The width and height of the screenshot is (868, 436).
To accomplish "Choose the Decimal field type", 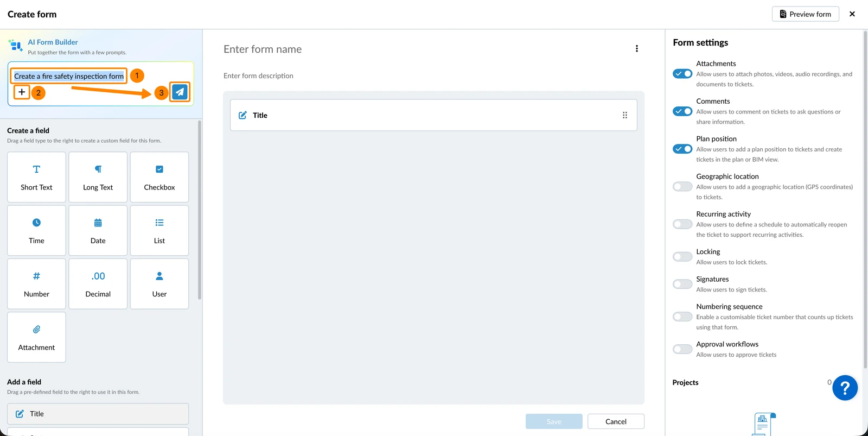I will coord(98,283).
